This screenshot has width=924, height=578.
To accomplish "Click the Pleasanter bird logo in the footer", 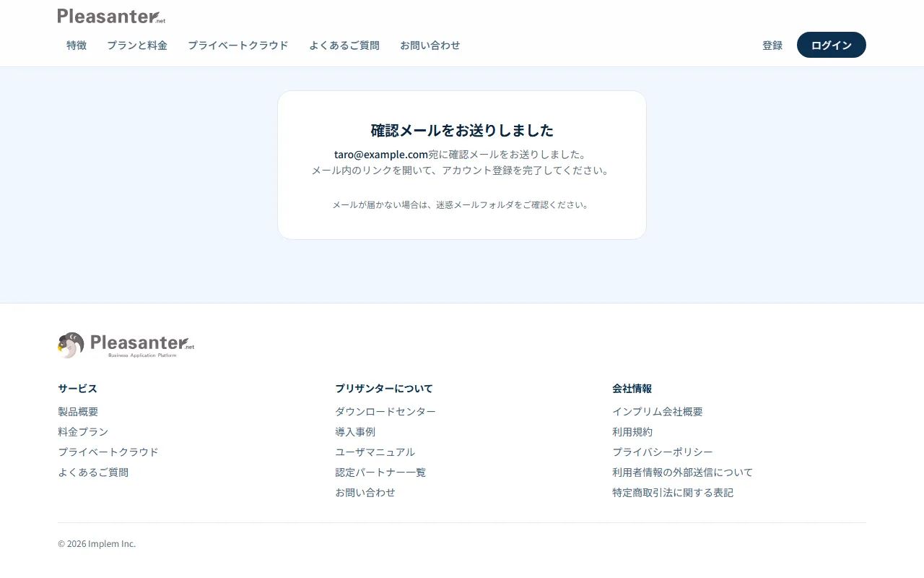I will [x=126, y=345].
